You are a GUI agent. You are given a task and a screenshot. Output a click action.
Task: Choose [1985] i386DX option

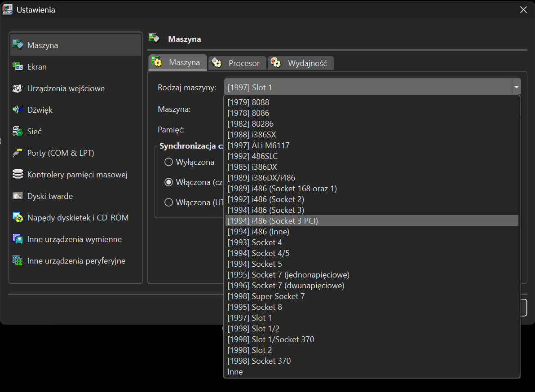coord(372,167)
